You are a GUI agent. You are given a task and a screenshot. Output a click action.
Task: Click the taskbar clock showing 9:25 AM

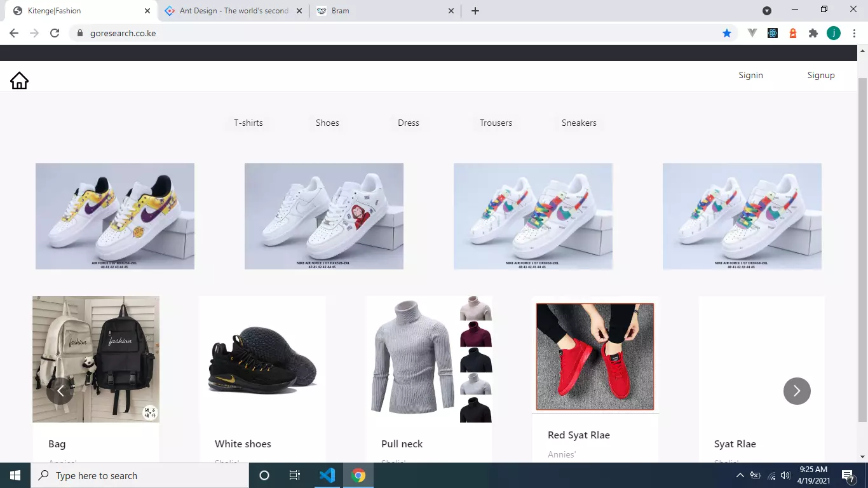813,475
